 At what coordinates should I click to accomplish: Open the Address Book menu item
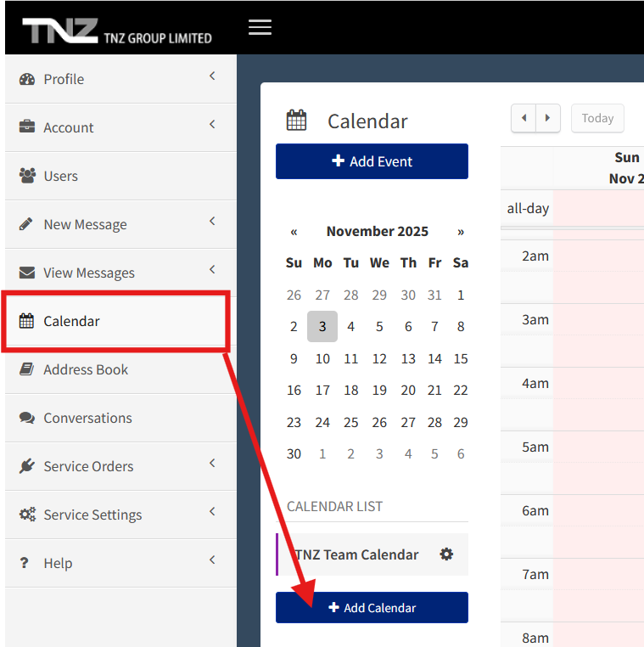pyautogui.click(x=120, y=369)
